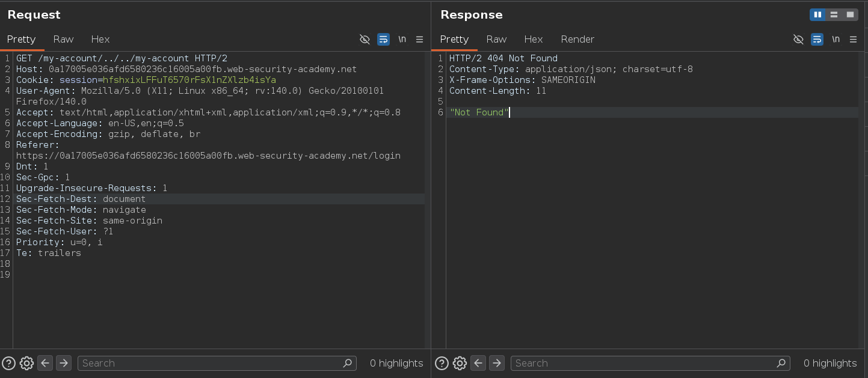The width and height of the screenshot is (868, 378).
Task: Click magnifier icon in Request search
Action: (347, 363)
